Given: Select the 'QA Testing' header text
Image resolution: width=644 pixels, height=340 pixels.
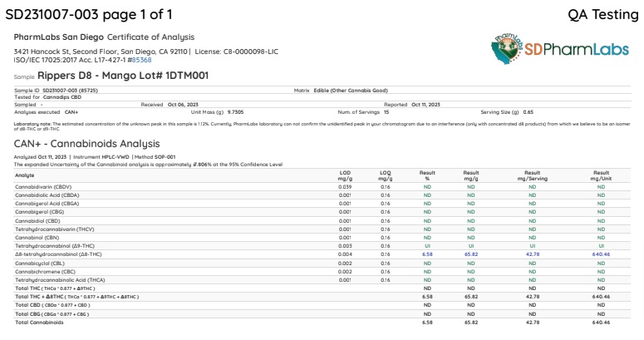Looking at the screenshot, I should 603,15.
